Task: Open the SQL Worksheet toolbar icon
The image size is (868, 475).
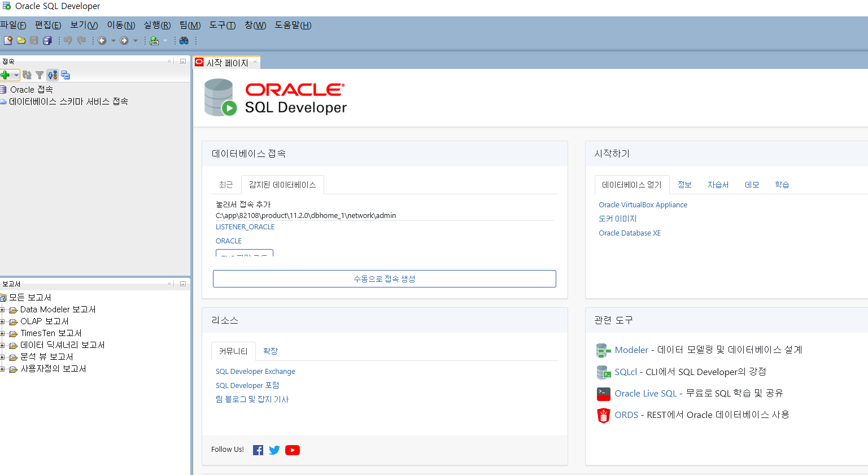Action: (154, 41)
